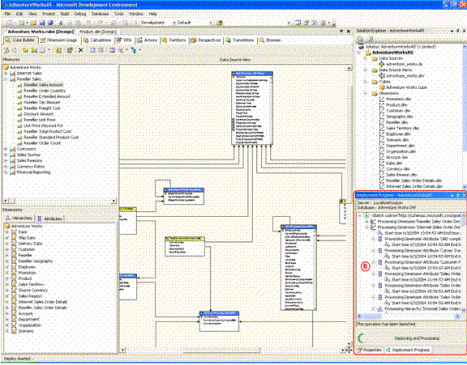Click the Solution Explorer vertical scrollbar

click(464, 117)
